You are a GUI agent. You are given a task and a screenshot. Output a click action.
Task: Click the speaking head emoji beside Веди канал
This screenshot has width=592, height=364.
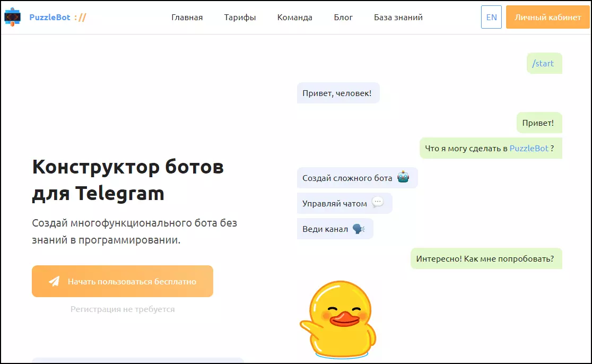click(x=359, y=229)
